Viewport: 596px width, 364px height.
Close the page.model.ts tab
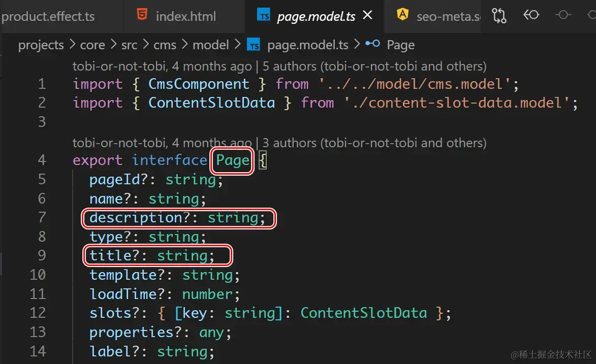tap(367, 15)
